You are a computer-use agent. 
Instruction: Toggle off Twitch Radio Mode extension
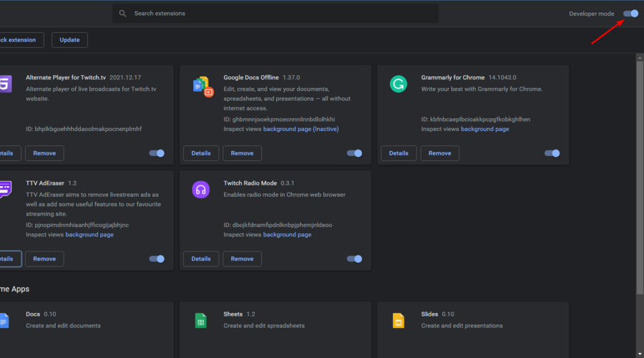354,259
